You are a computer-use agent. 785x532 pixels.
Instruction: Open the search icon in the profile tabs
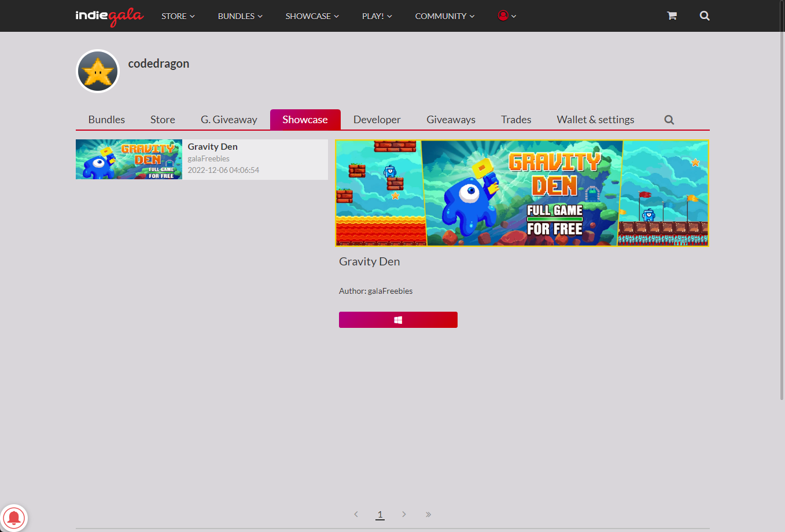(x=669, y=120)
